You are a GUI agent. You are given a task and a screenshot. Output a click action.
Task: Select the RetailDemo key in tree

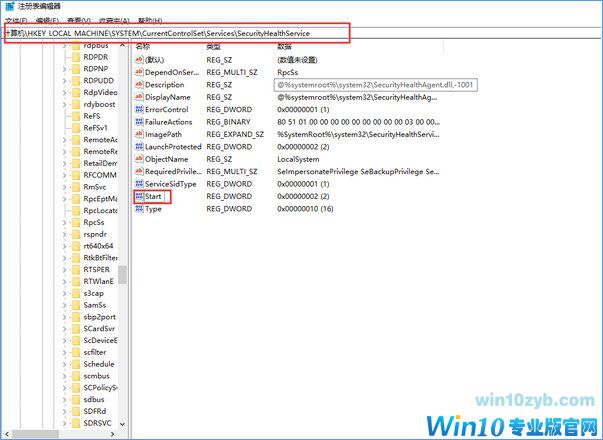[x=100, y=163]
